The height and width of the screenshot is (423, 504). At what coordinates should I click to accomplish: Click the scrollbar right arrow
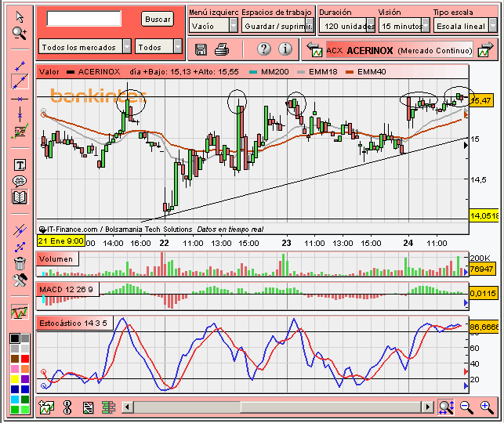pos(427,407)
